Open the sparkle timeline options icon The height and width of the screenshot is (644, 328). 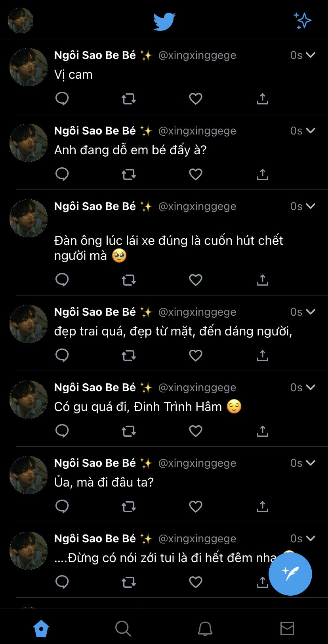302,21
